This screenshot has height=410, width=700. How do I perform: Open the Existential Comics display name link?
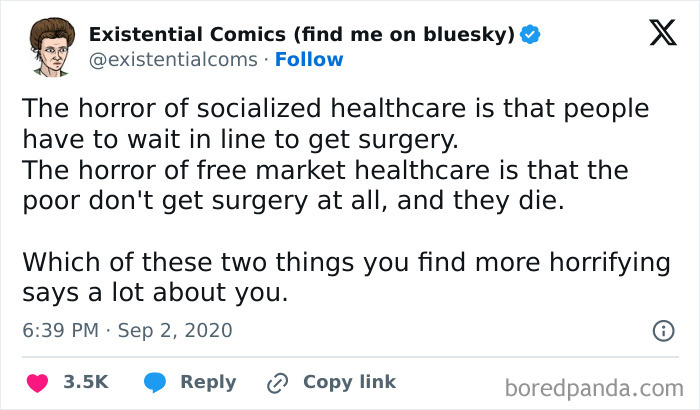(x=301, y=35)
